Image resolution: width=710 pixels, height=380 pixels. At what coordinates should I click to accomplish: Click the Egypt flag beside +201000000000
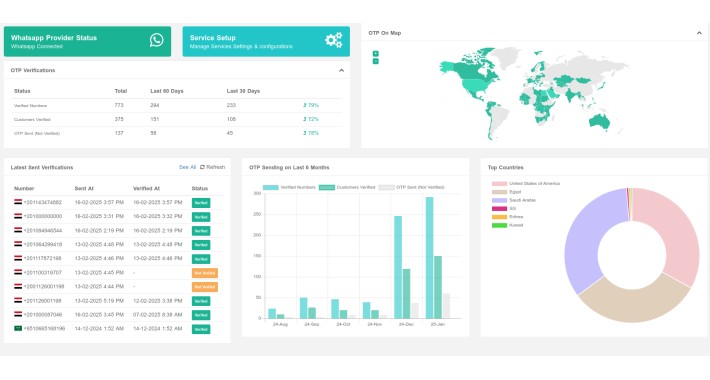point(18,216)
